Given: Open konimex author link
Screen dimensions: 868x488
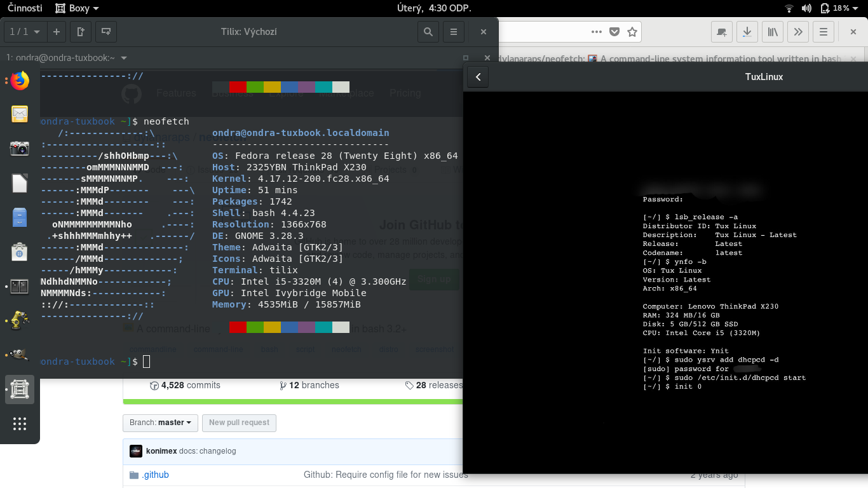Looking at the screenshot, I should point(161,451).
